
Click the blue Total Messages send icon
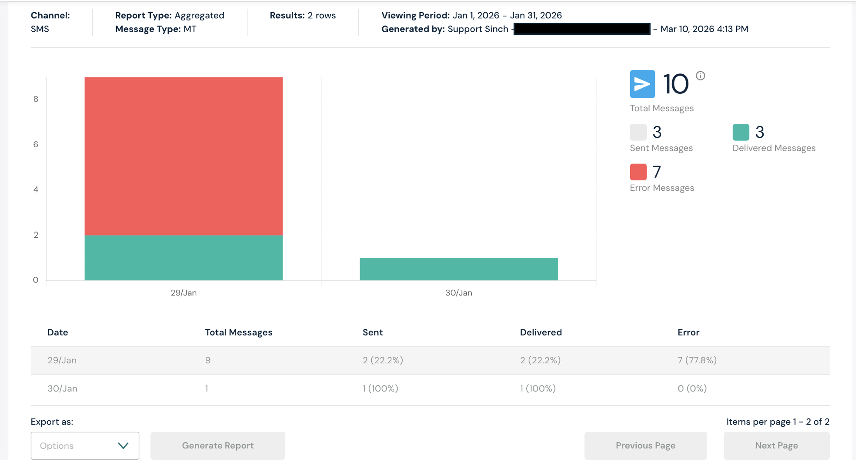click(x=642, y=84)
